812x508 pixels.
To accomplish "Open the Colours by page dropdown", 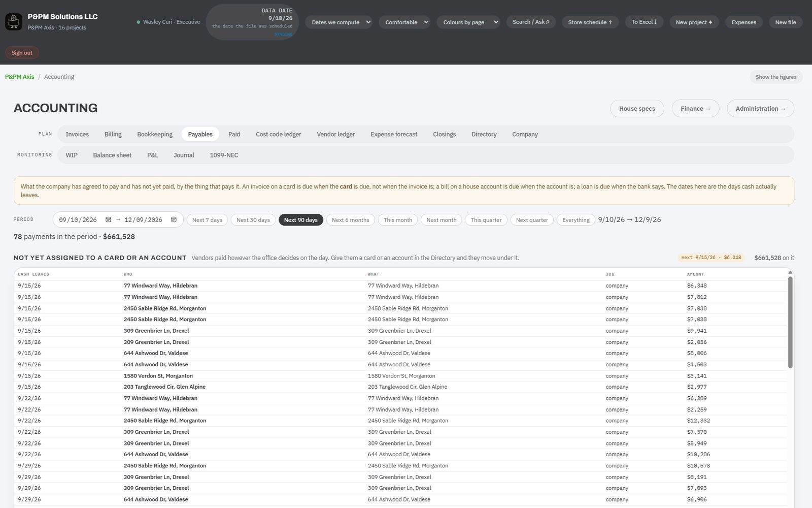I will (x=468, y=22).
